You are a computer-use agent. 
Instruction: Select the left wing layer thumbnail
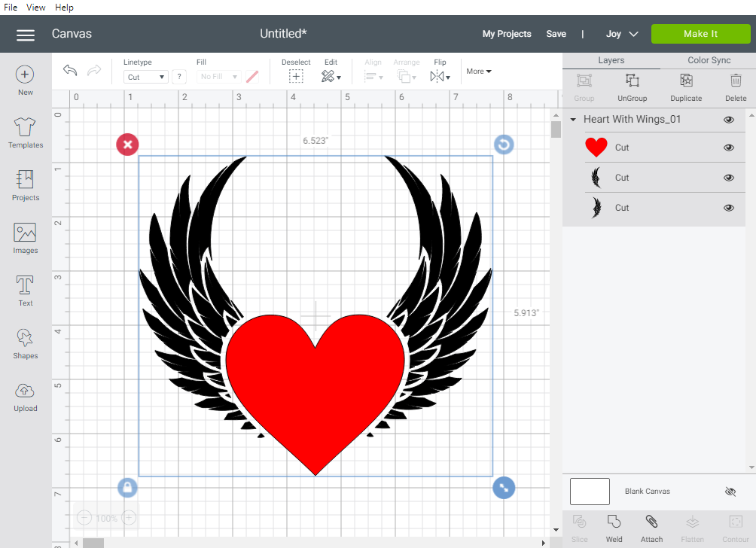click(x=596, y=178)
